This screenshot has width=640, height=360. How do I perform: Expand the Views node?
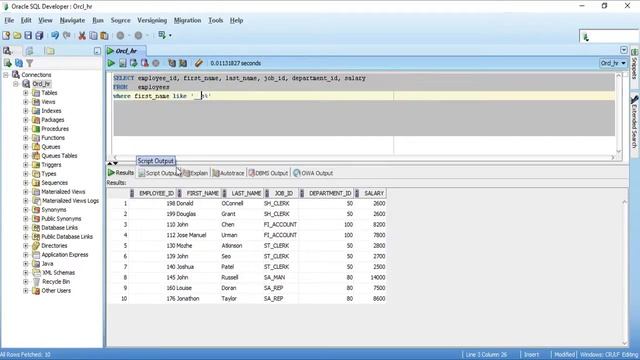coord(26,102)
